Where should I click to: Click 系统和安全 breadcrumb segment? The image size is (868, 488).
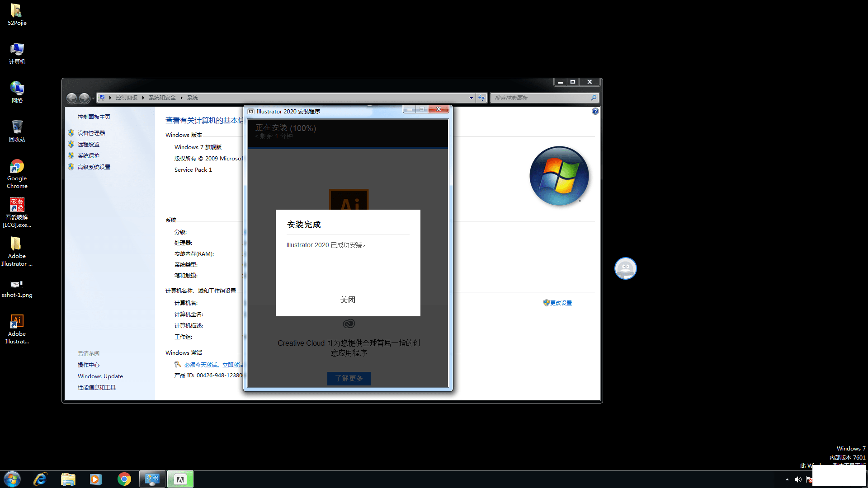click(x=162, y=98)
